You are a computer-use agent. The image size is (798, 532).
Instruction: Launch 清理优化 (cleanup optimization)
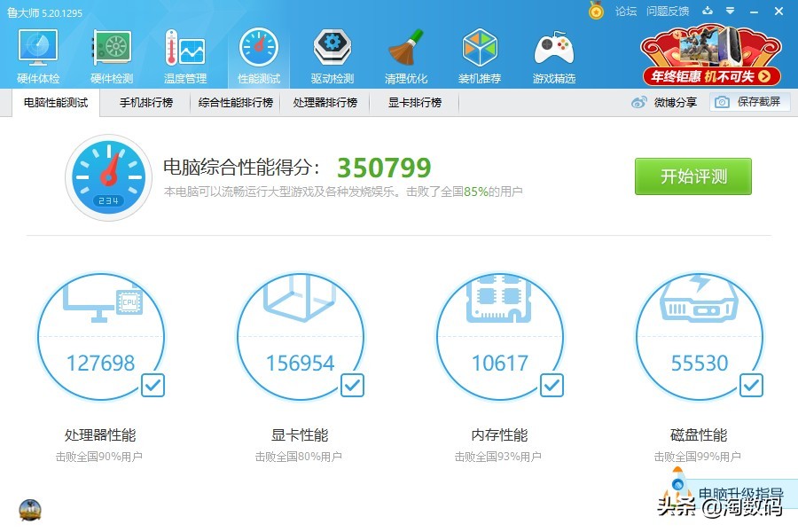406,53
